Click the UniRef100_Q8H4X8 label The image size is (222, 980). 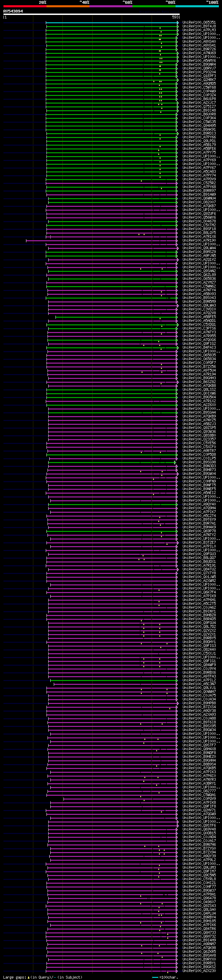[x=199, y=749]
